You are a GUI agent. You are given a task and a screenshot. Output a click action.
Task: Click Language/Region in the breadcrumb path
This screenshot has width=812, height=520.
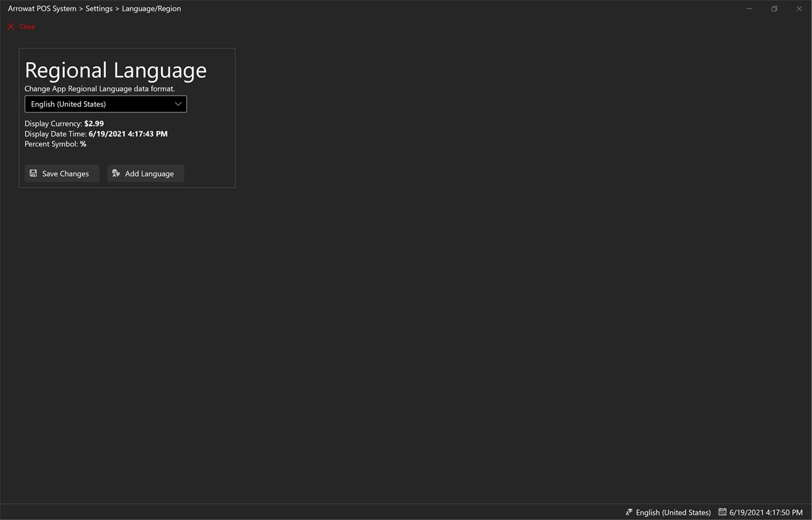pyautogui.click(x=151, y=8)
